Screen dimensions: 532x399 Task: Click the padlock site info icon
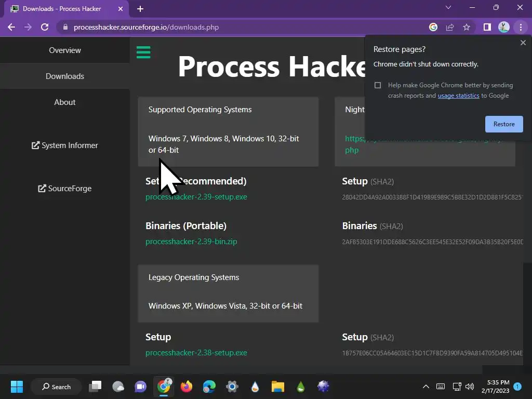point(65,27)
